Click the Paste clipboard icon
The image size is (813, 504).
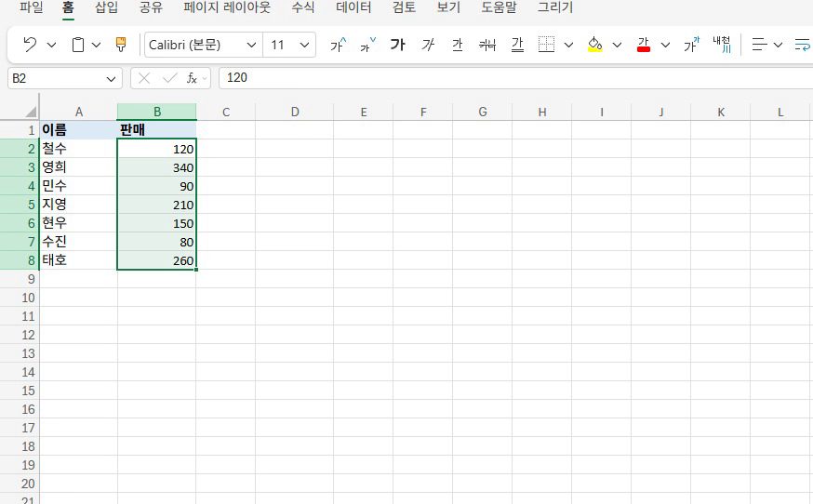[x=78, y=45]
